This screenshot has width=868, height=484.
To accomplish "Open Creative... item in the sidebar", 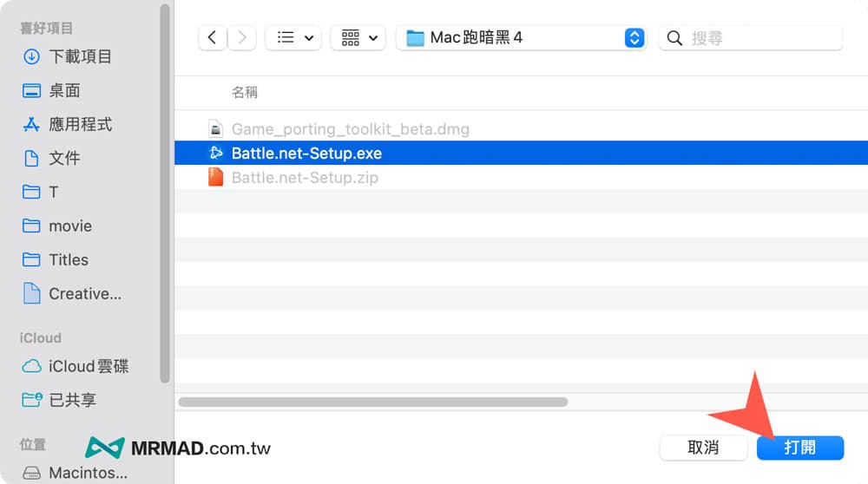I will click(x=85, y=293).
